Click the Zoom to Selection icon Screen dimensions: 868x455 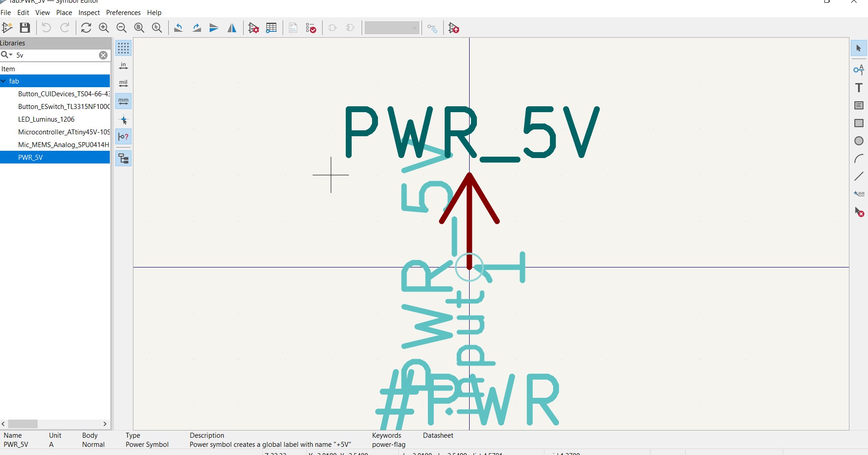[157, 28]
